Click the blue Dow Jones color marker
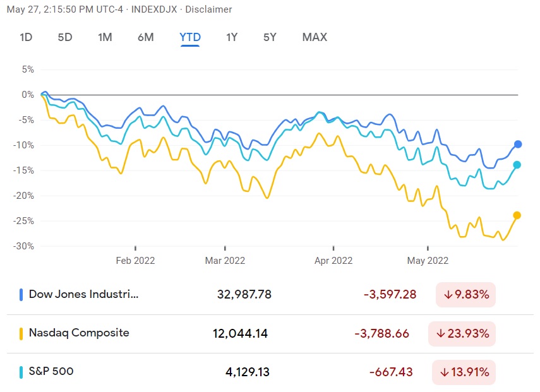This screenshot has width=540, height=392. 21,294
